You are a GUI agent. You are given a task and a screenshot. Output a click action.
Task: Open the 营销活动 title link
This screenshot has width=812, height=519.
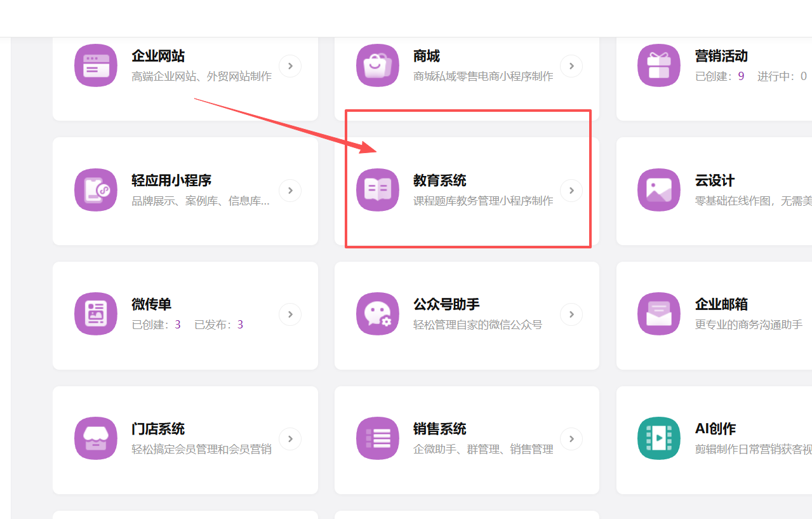click(721, 56)
